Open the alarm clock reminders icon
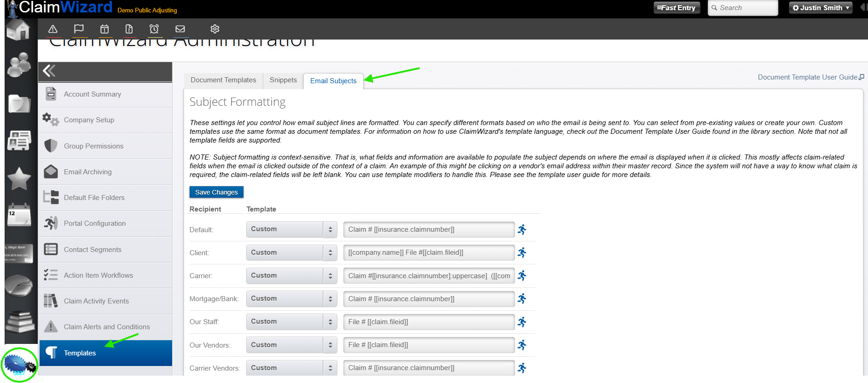Viewport: 868px width, 383px height. [154, 29]
